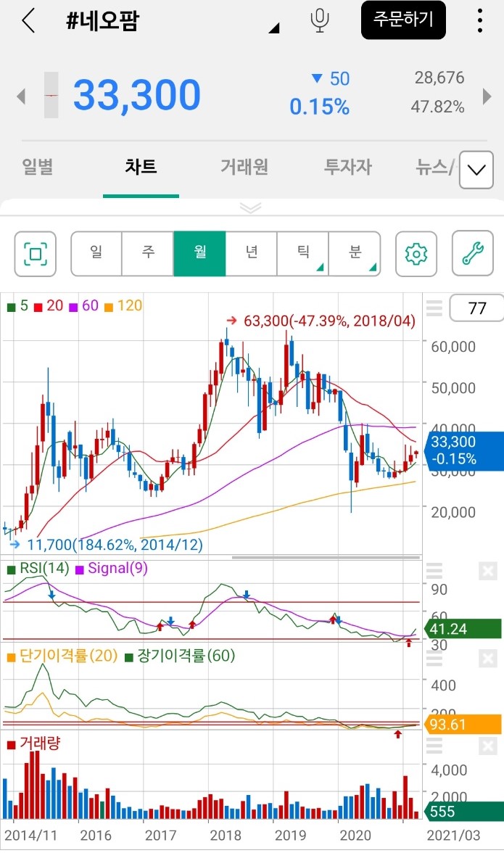Tap the disparity value tag 93.61

point(463,724)
